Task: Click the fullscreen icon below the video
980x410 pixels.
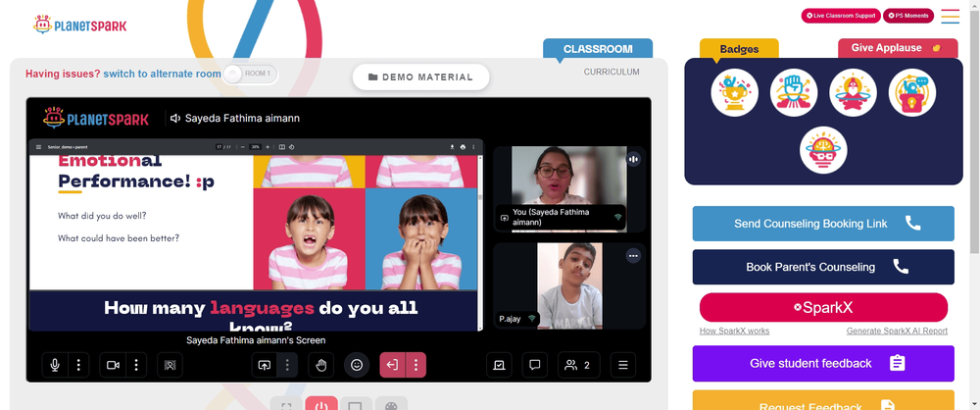Action: 287,404
